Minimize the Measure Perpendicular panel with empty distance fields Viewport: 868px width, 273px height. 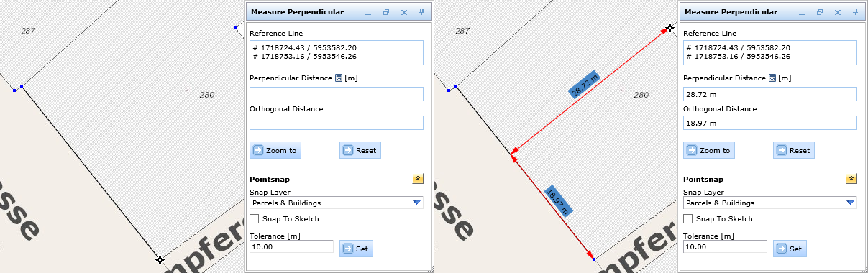click(368, 13)
